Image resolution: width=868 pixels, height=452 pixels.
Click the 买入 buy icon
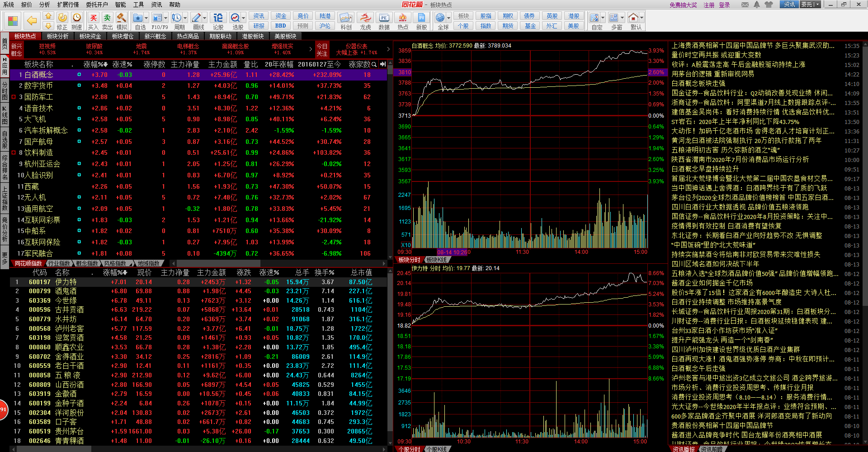pos(93,21)
